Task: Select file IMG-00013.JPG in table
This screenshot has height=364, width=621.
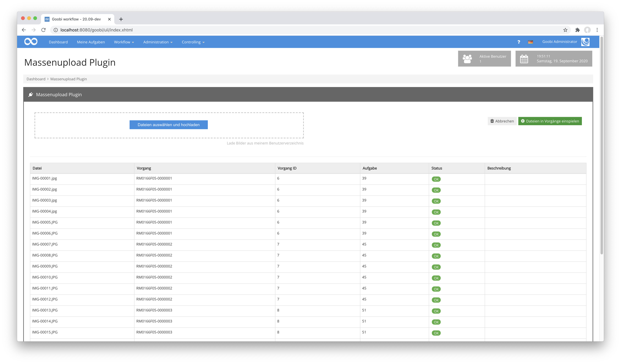Action: click(x=45, y=310)
